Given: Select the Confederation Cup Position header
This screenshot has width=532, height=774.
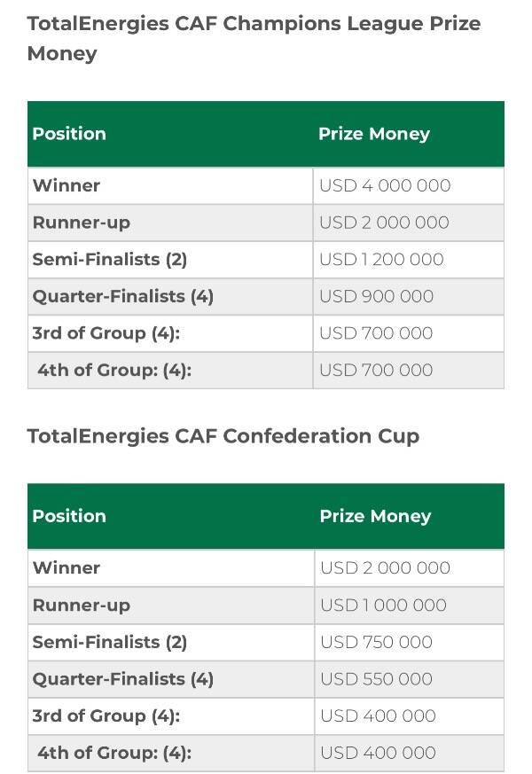Looking at the screenshot, I should pyautogui.click(x=69, y=516).
